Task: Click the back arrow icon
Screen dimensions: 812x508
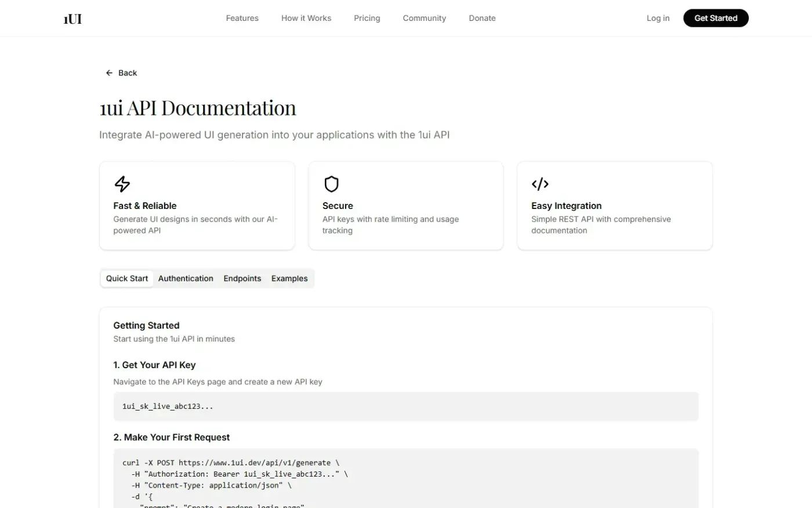Action: [109, 73]
